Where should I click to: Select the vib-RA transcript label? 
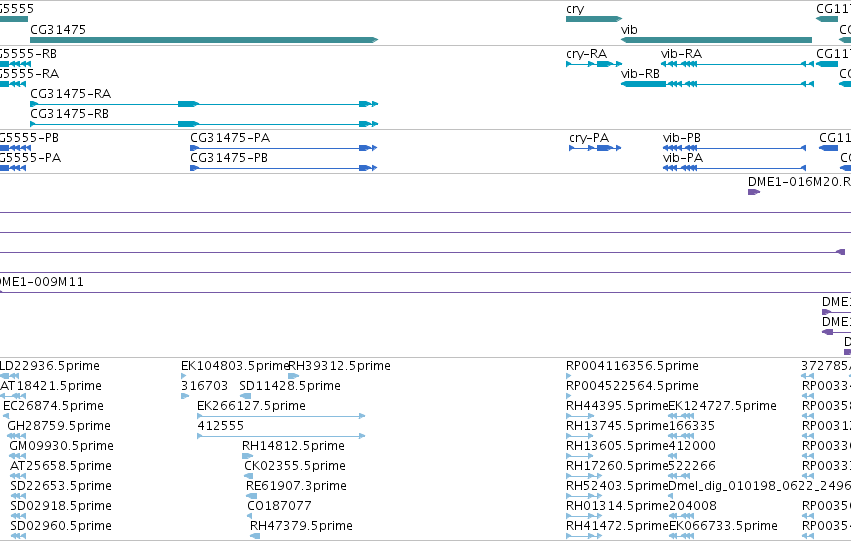[682, 54]
